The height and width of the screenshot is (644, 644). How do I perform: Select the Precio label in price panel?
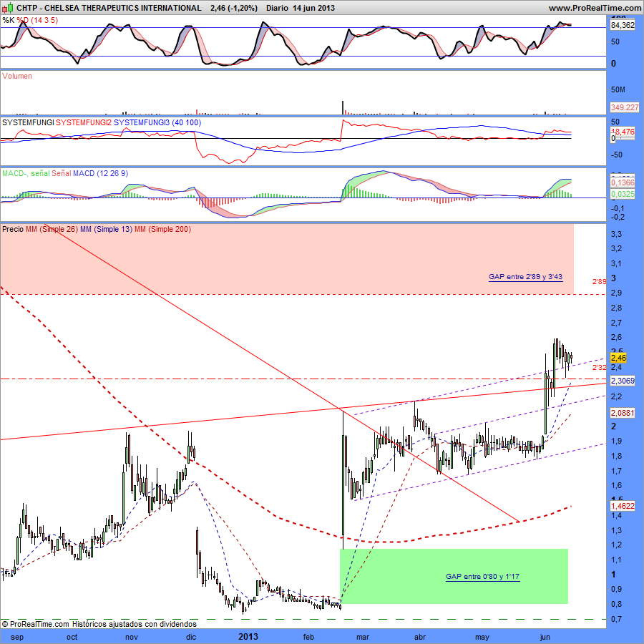click(13, 229)
